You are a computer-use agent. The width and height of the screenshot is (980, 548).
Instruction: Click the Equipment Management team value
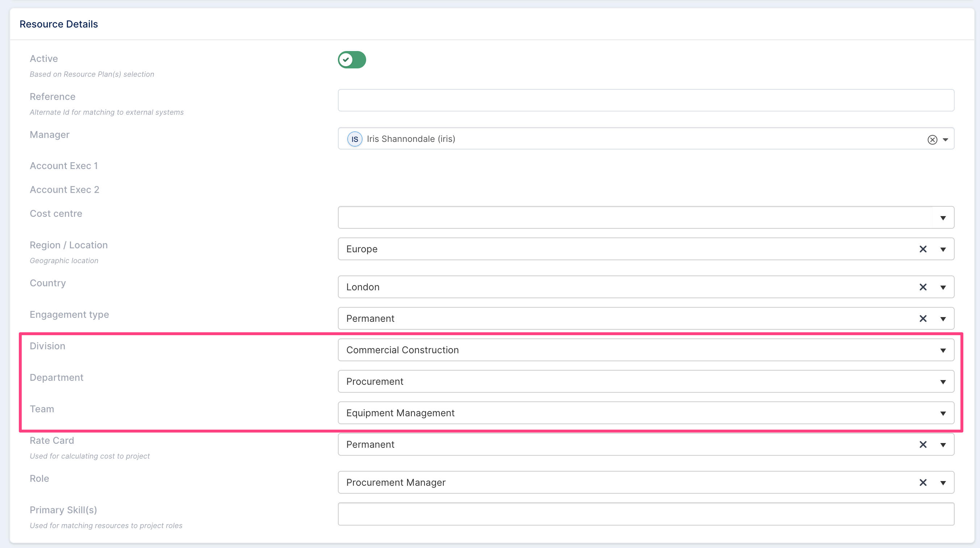pyautogui.click(x=400, y=413)
